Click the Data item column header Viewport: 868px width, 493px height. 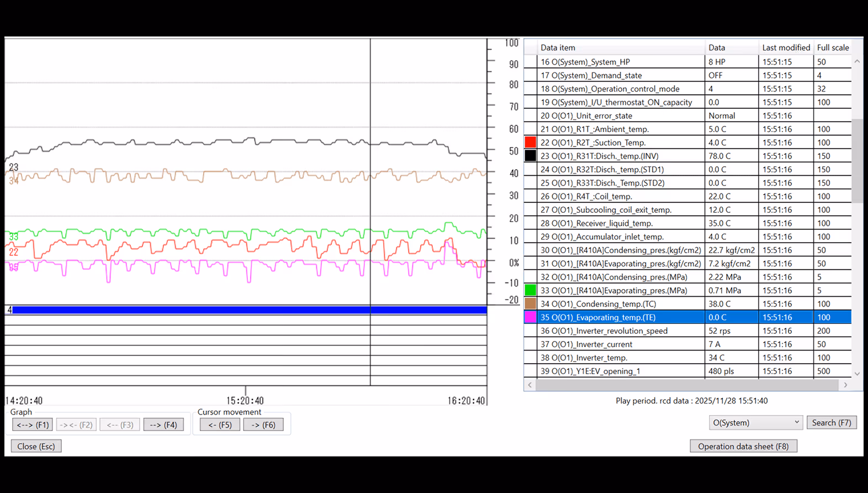click(621, 48)
